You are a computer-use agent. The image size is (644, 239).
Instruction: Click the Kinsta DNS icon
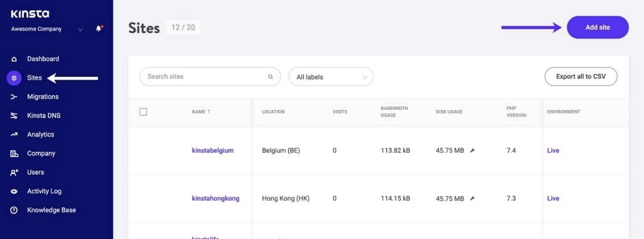(x=14, y=115)
